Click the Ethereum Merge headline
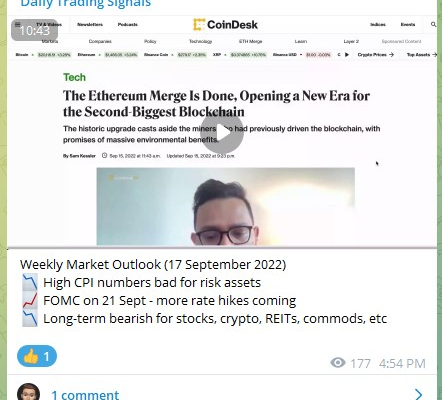The height and width of the screenshot is (400, 442). pyautogui.click(x=216, y=104)
